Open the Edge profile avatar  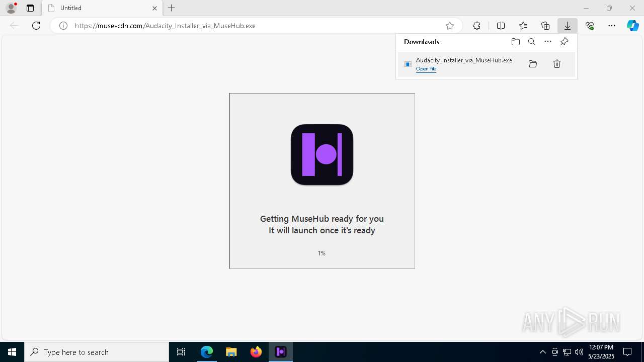(11, 8)
